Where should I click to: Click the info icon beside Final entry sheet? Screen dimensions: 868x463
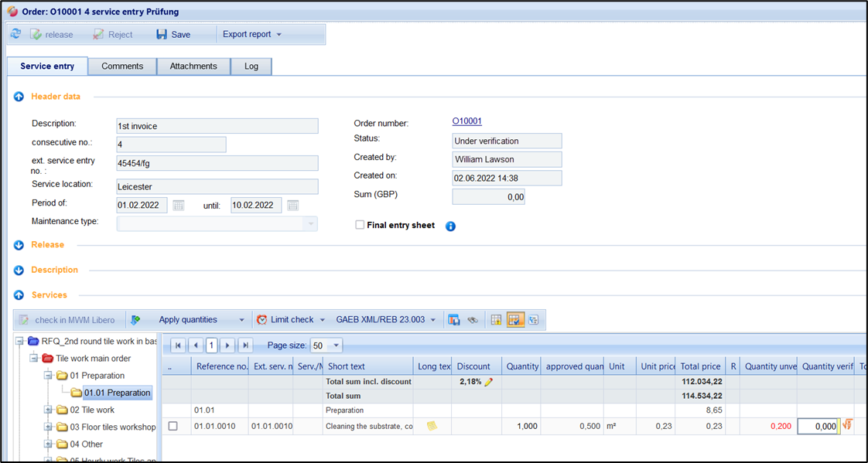tap(450, 226)
